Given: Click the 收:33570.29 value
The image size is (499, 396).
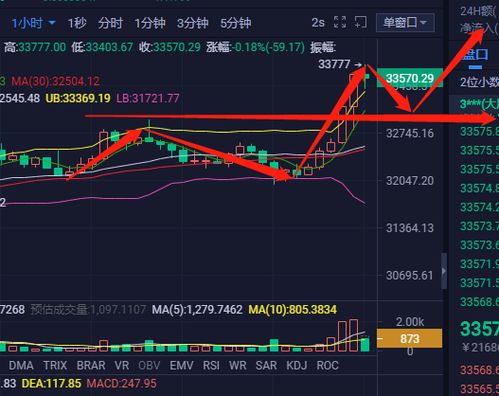Looking at the screenshot, I should click(x=170, y=47).
